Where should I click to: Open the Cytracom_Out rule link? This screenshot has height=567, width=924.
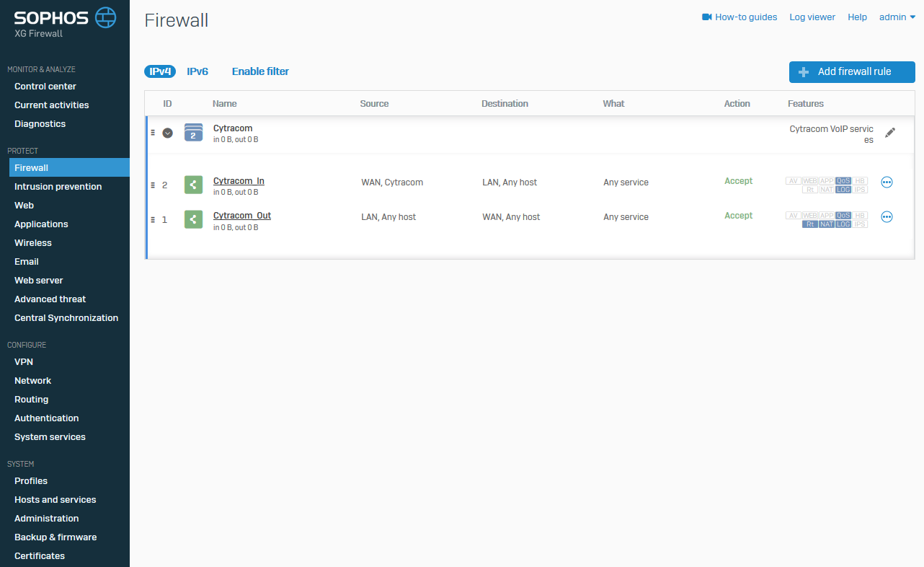pyautogui.click(x=242, y=216)
